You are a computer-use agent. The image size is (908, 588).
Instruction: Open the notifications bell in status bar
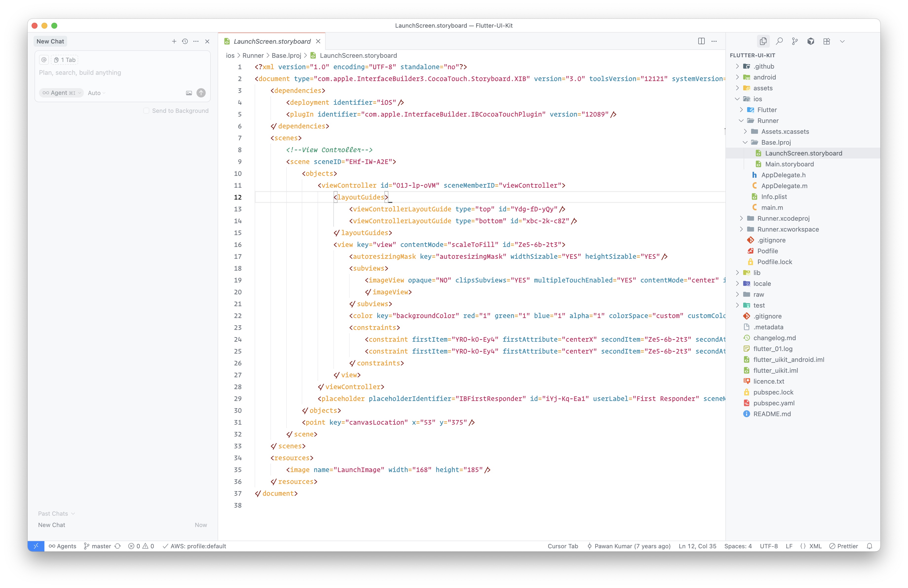pyautogui.click(x=870, y=546)
